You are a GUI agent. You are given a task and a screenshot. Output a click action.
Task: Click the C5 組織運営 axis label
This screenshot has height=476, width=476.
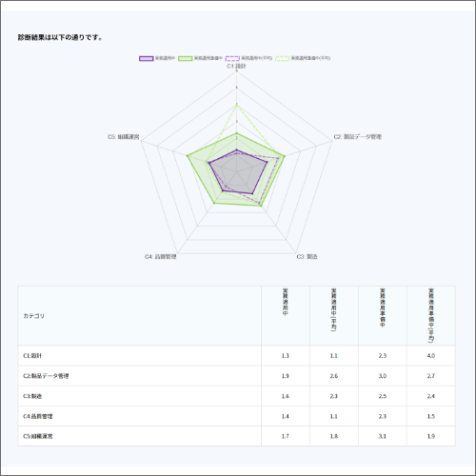[x=124, y=137]
